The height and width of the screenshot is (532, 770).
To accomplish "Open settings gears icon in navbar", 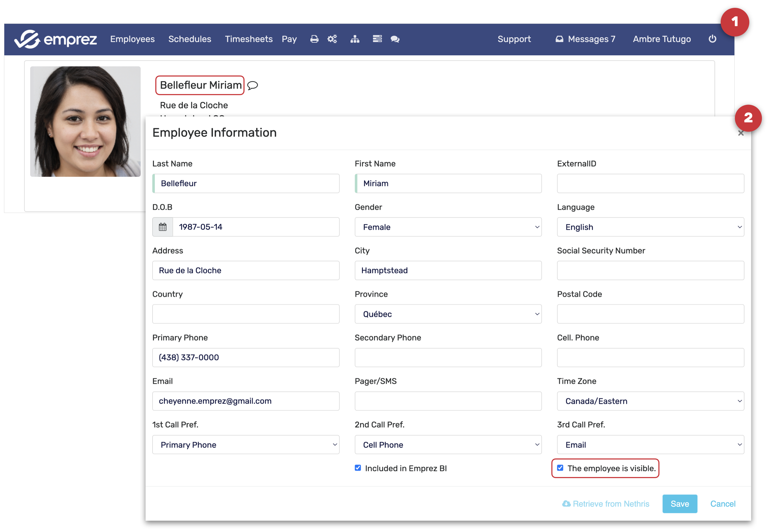I will [332, 39].
